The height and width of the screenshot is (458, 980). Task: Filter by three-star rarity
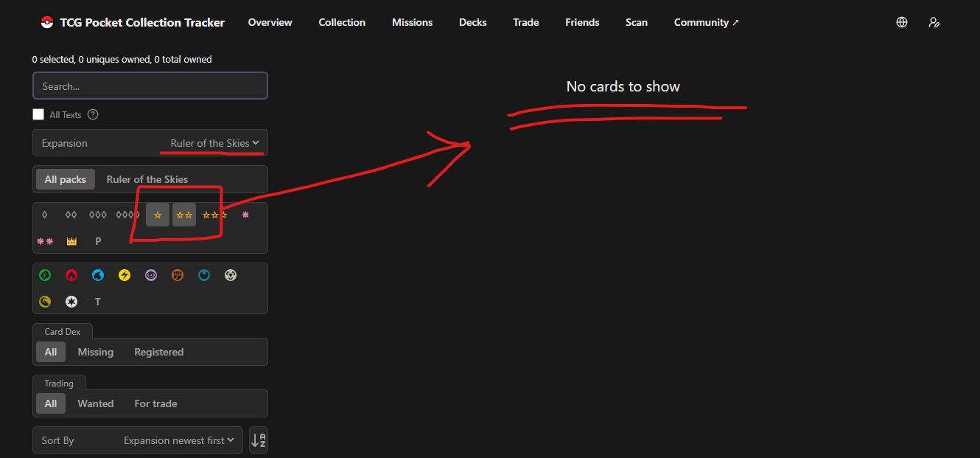[x=215, y=215]
